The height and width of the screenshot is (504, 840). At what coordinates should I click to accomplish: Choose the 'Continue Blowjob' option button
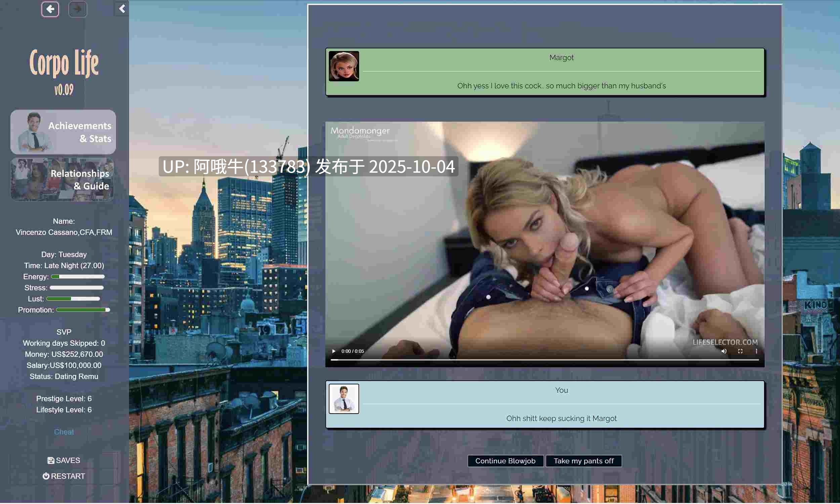[505, 461]
